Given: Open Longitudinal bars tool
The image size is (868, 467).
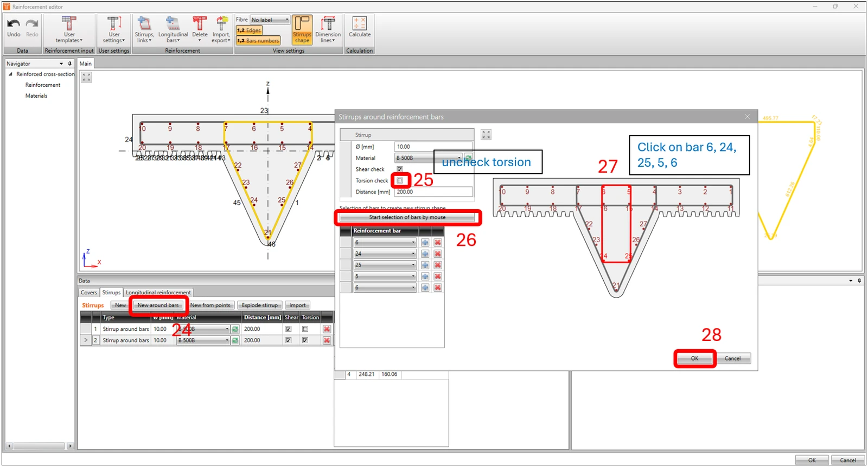Looking at the screenshot, I should (173, 30).
